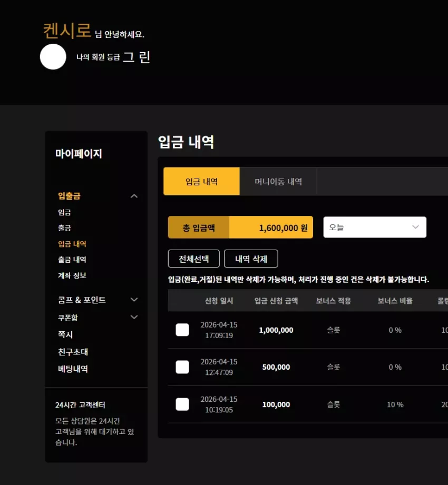Viewport: 448px width, 485px height.
Task: Click the 보너스 적용 column header
Action: coord(334,301)
